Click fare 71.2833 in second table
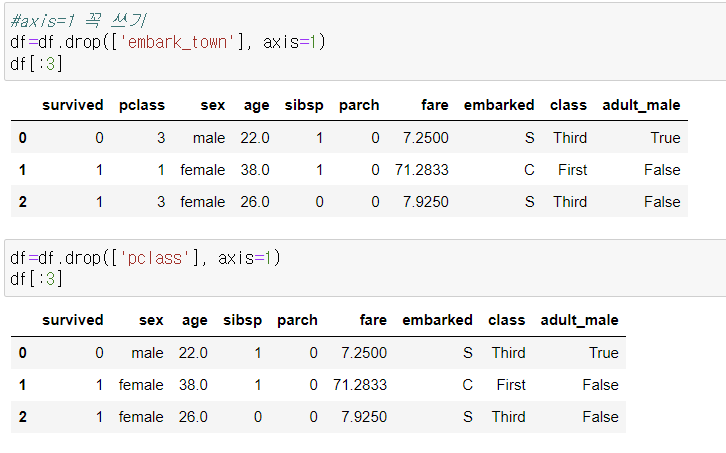Screen dimensions: 726x453 [x=360, y=384]
